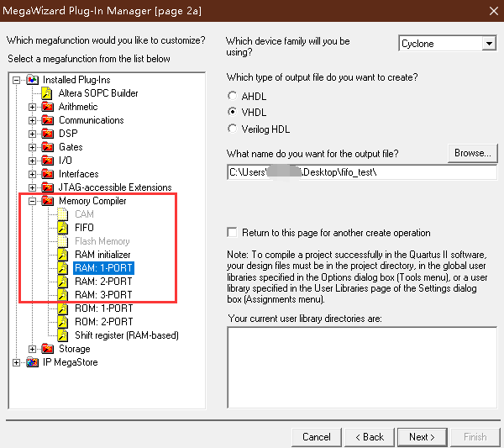Click the RAM: 1-PORT wizard icon
Viewport: 504px width, 448px height.
(x=63, y=268)
